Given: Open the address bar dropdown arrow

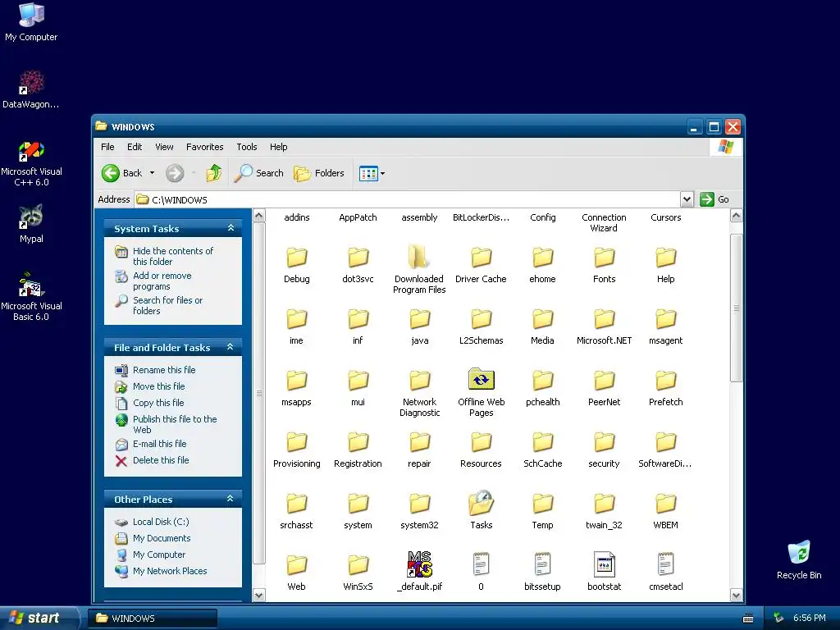Looking at the screenshot, I should 687,199.
